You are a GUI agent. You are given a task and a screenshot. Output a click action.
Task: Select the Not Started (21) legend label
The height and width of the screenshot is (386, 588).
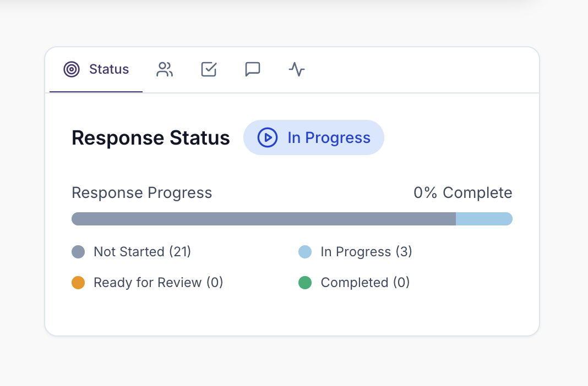[142, 252]
